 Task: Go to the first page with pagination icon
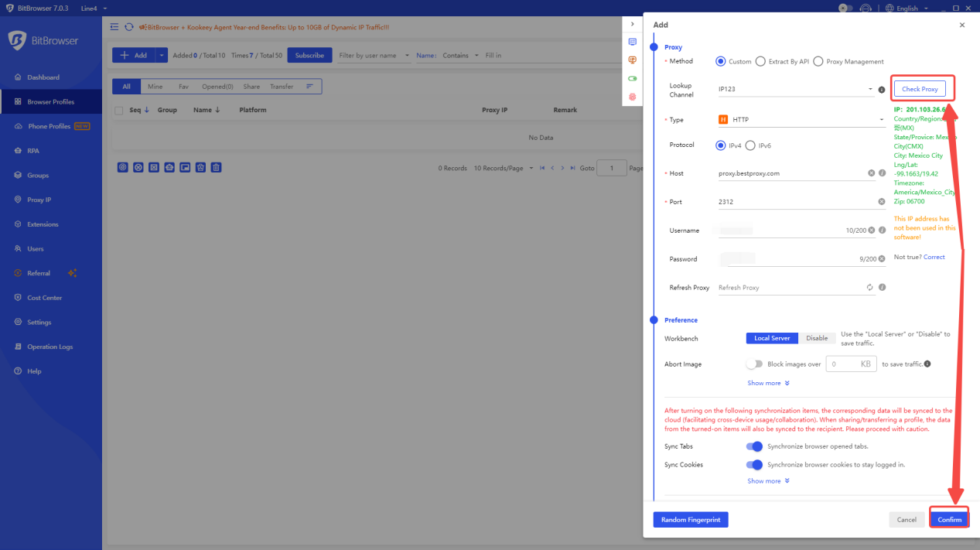(542, 168)
